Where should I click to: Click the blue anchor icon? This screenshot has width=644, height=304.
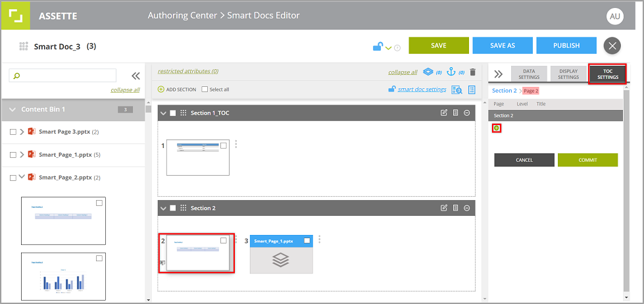click(451, 72)
